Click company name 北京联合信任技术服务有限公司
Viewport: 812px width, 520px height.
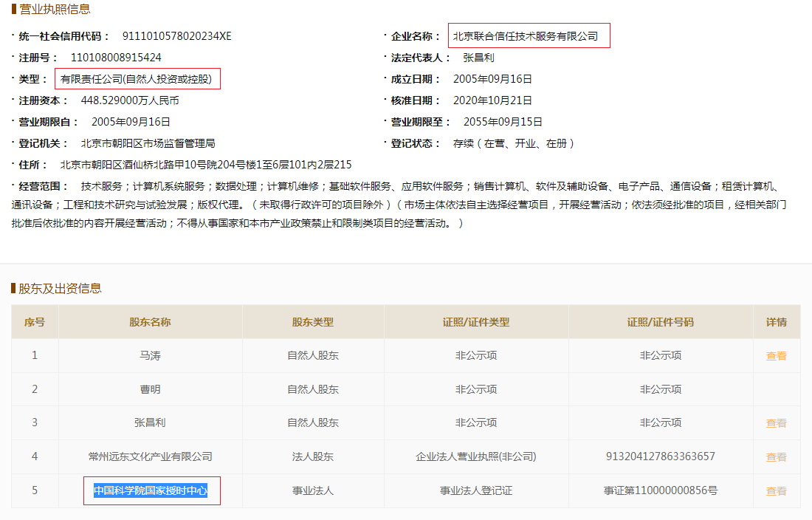coord(526,36)
